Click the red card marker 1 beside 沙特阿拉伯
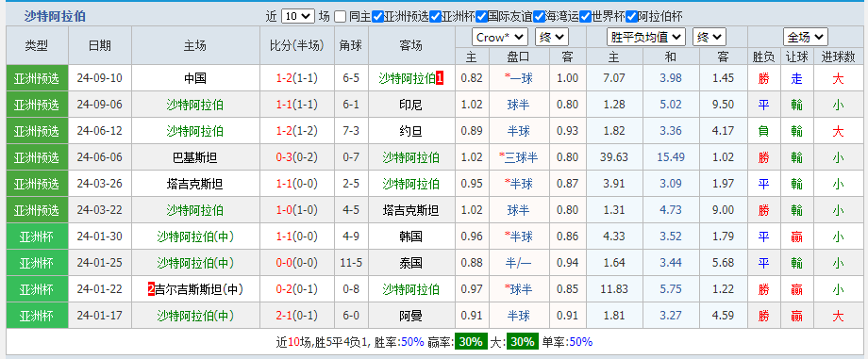This screenshot has height=359, width=868. (440, 78)
